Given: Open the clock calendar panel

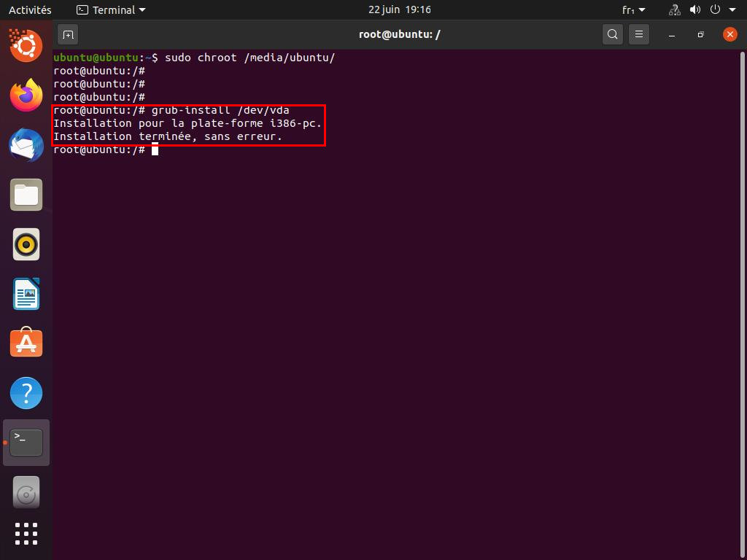Looking at the screenshot, I should click(x=399, y=9).
